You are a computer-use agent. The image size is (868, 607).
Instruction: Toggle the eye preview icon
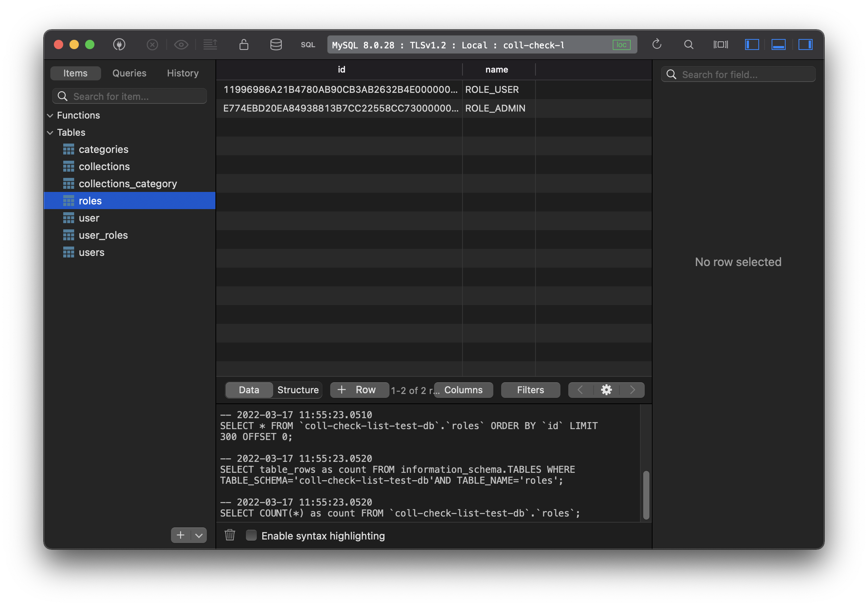point(181,44)
